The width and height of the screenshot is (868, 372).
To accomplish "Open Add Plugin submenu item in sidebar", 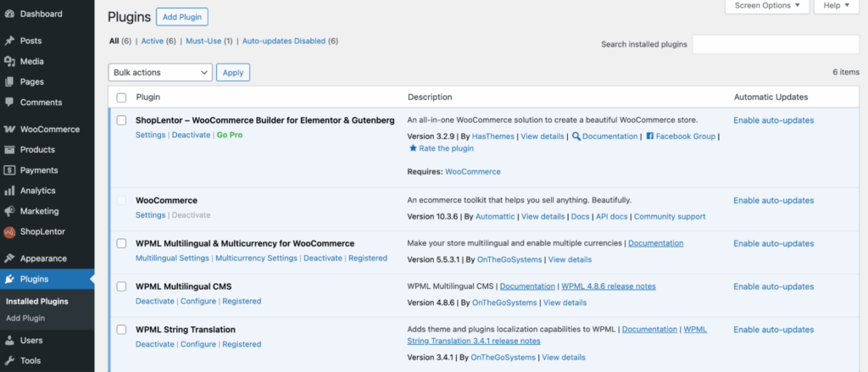I will [25, 319].
